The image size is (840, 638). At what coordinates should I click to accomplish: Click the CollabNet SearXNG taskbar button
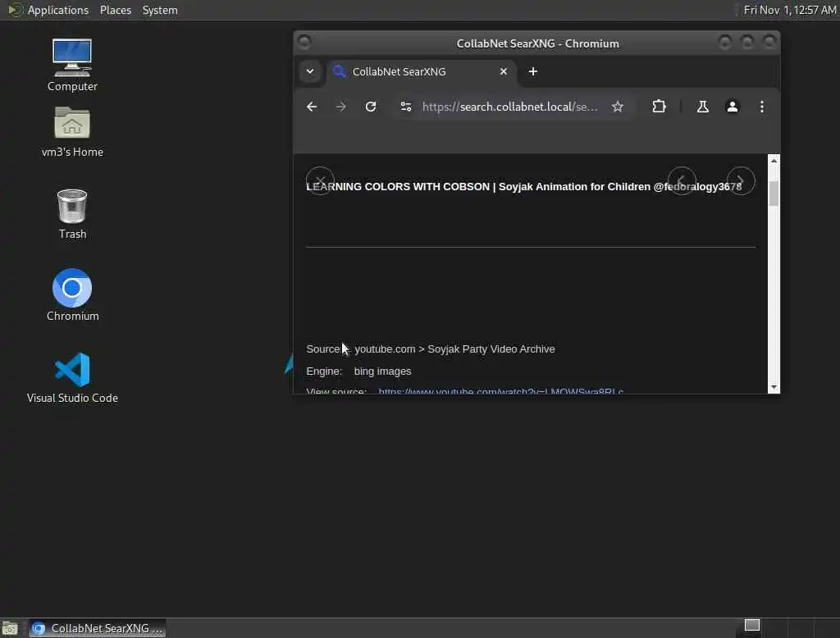tap(97, 628)
